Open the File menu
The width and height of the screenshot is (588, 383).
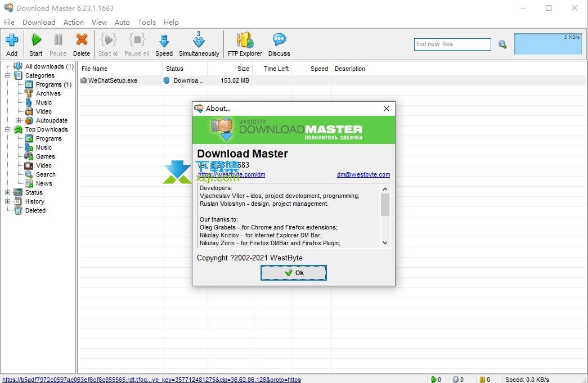pyautogui.click(x=9, y=22)
